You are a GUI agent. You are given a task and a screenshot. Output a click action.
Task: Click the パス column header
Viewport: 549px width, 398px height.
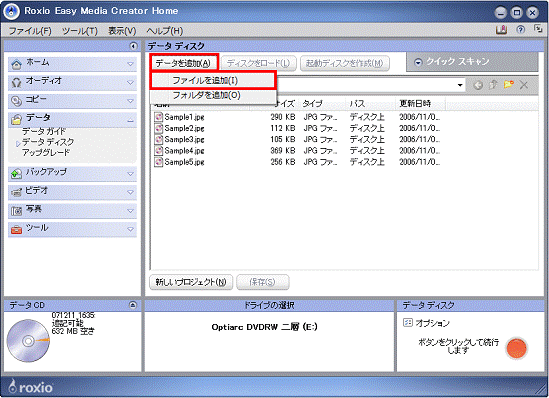click(371, 104)
